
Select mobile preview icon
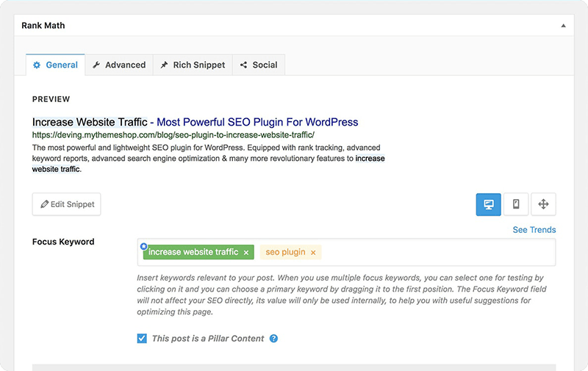516,204
